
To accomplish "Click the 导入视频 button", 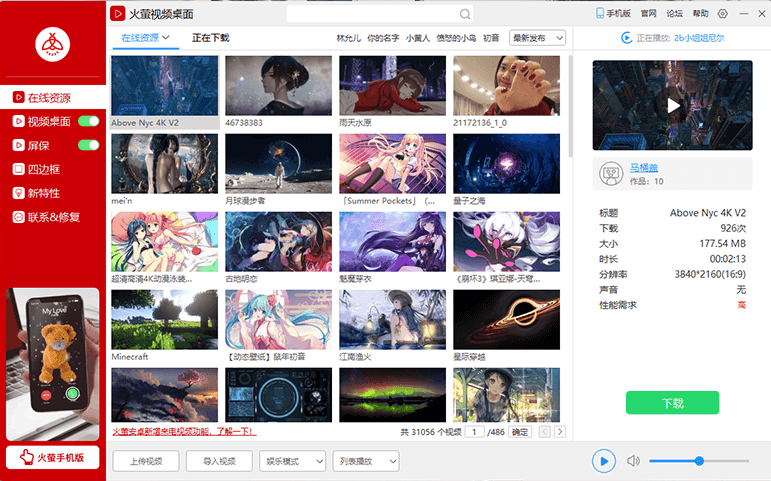I will pos(219,461).
